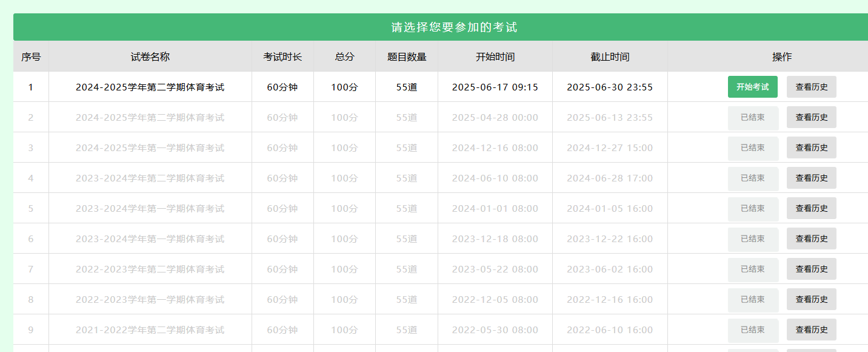Screen dimensions: 868x352
Task: Open 查看历史 for the exam starting 2025-04-28
Action: (x=812, y=117)
